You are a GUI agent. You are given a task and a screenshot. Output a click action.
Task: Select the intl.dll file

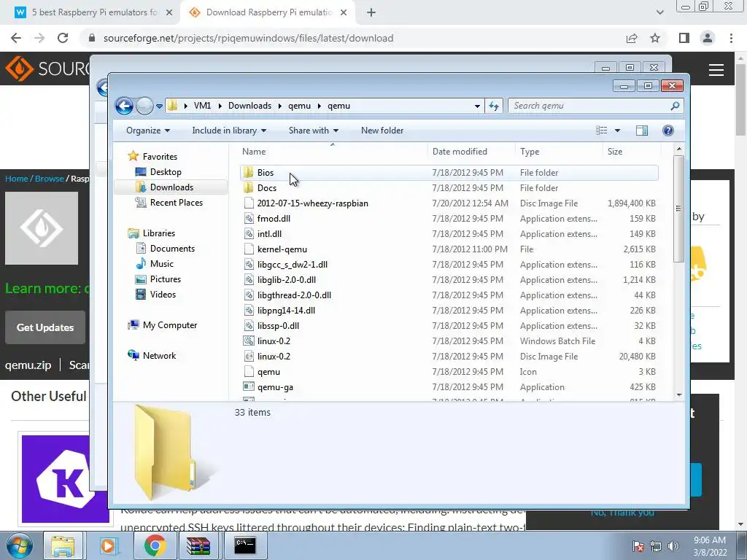tap(449, 234)
